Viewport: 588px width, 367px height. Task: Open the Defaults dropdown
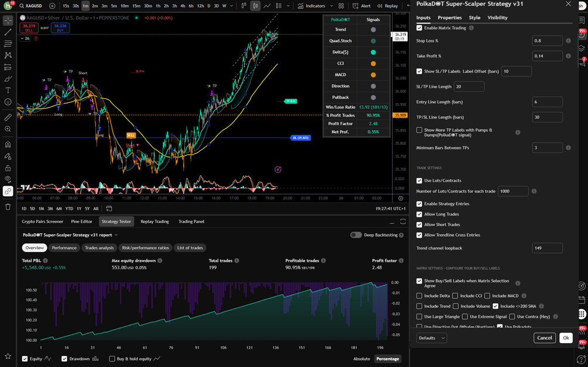pyautogui.click(x=432, y=338)
